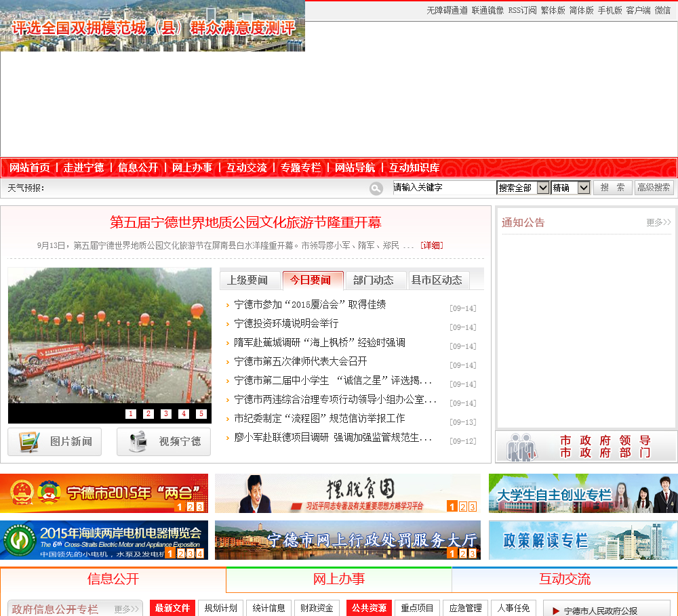This screenshot has height=616, width=678.
Task: Click the 联通镜像 link at top
Action: coord(487,10)
